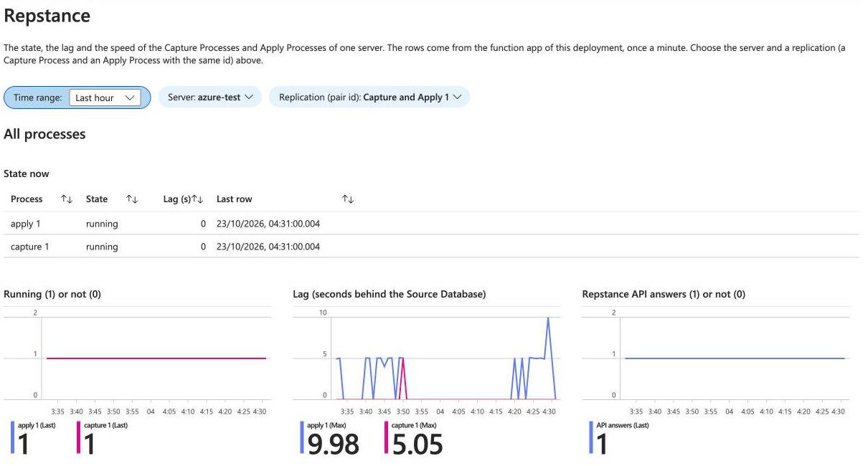Click running state in capture 1 row

click(x=102, y=247)
